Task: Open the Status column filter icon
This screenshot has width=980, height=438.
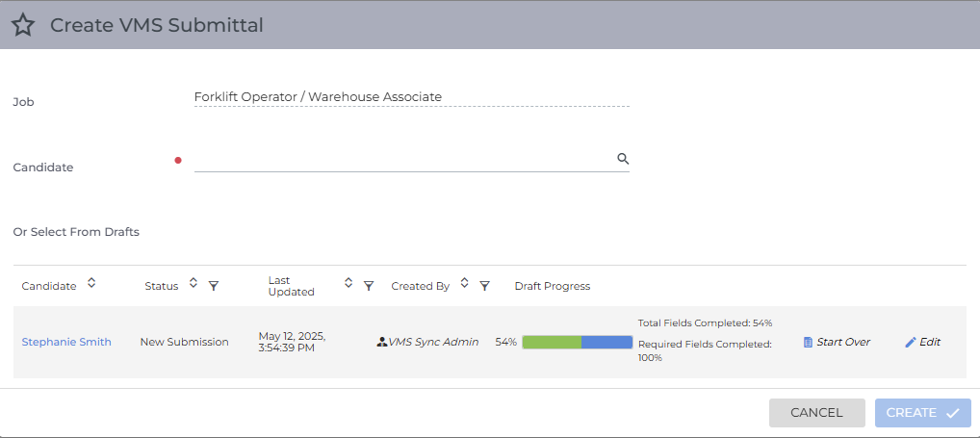Action: coord(214,286)
